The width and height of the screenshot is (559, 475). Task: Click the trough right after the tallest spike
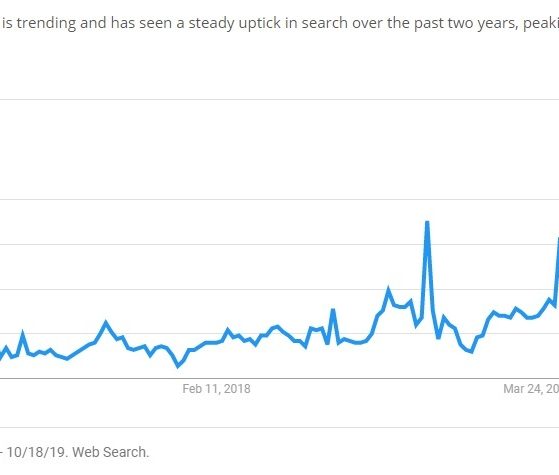click(438, 337)
